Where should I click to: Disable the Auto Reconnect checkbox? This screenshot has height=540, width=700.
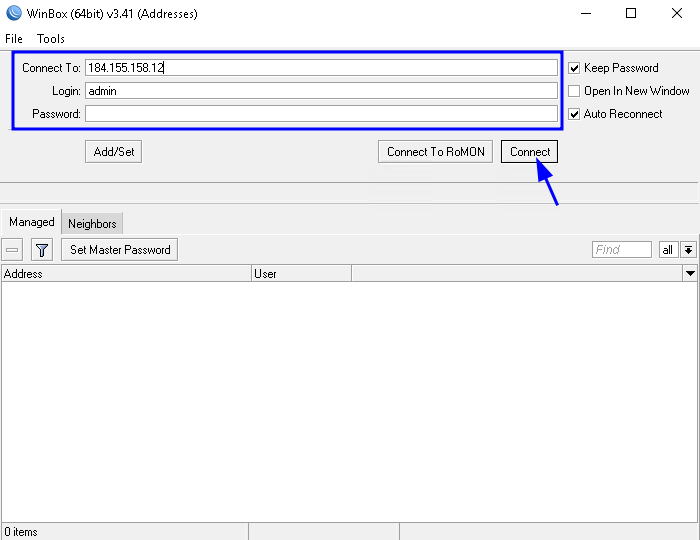574,114
